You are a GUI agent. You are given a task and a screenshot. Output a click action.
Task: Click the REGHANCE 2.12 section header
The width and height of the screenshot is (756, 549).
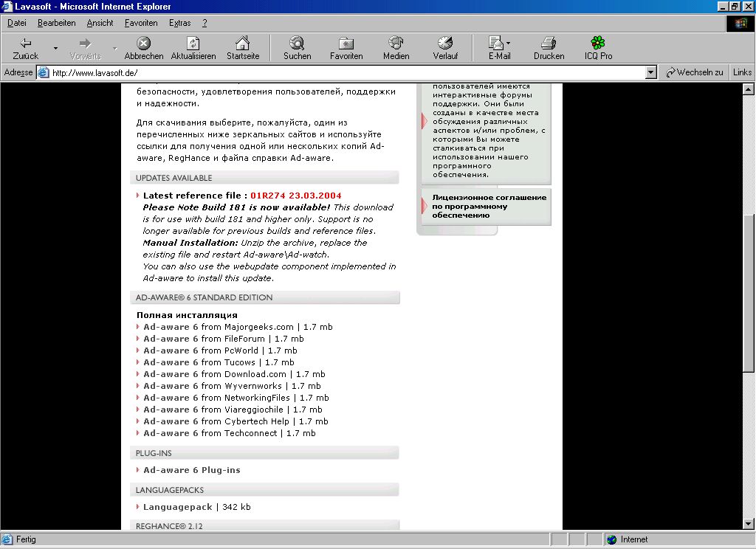[264, 525]
